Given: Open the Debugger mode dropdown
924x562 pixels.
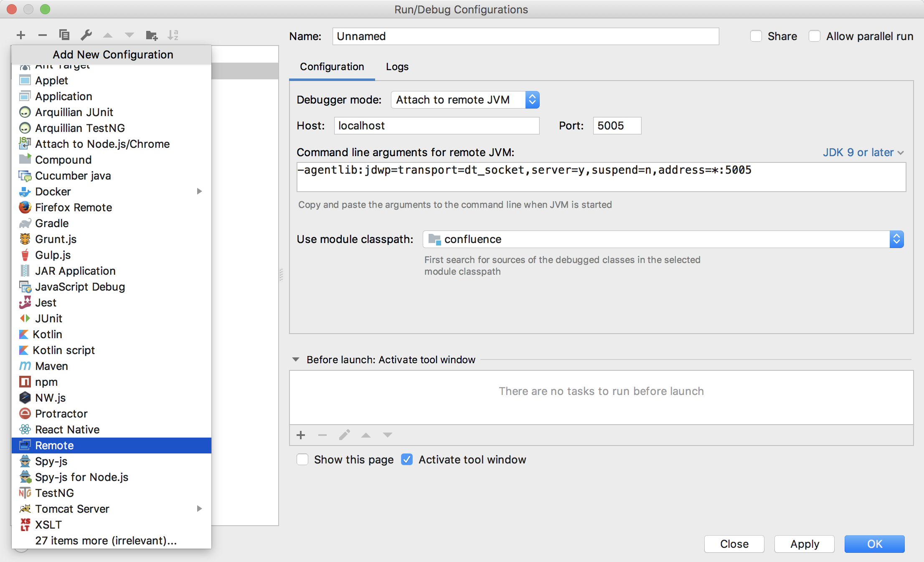Looking at the screenshot, I should (465, 100).
